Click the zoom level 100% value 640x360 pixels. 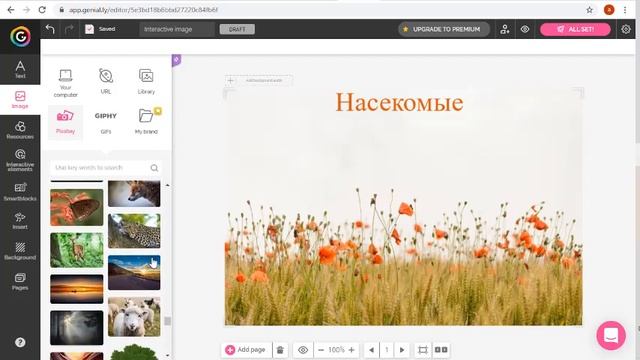pyautogui.click(x=336, y=350)
